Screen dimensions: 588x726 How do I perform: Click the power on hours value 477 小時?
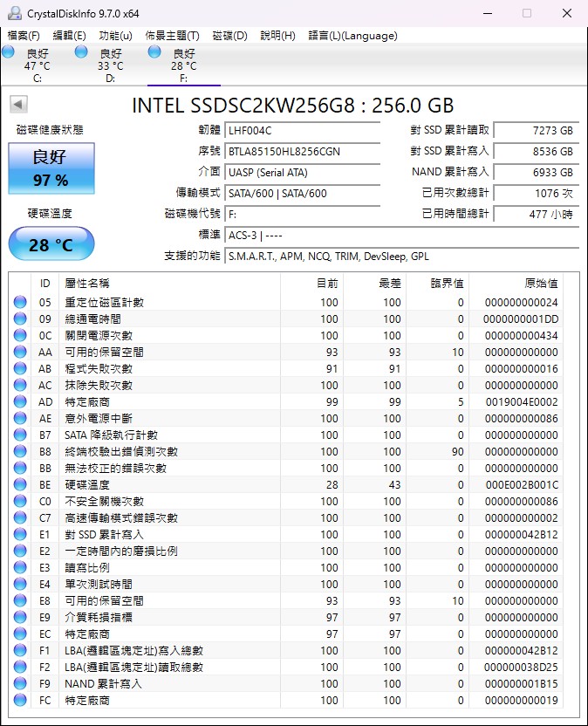coord(537,214)
